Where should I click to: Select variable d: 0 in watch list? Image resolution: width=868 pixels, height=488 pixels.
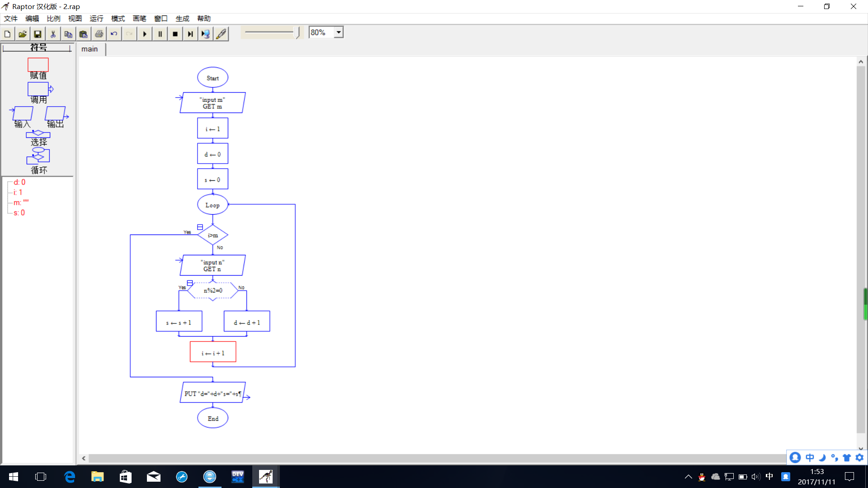coord(19,182)
